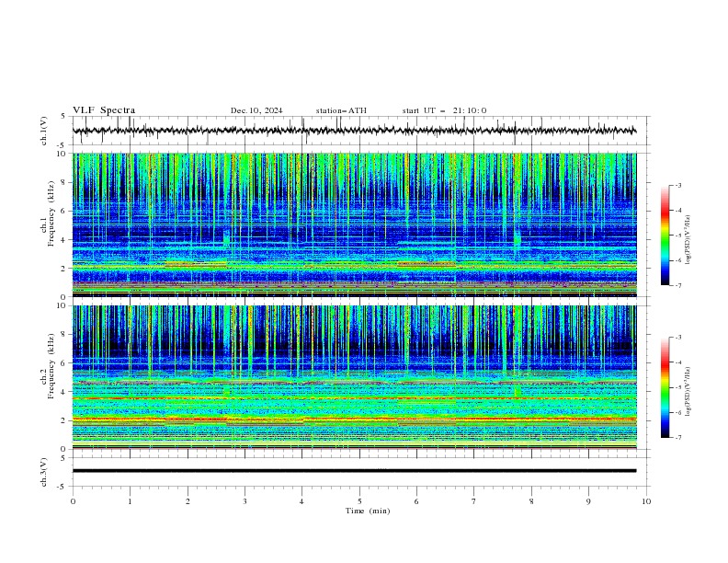Click the ch.3 flat black waveform line
Image resolution: width=728 pixels, height=563 pixels.
pyautogui.click(x=354, y=471)
